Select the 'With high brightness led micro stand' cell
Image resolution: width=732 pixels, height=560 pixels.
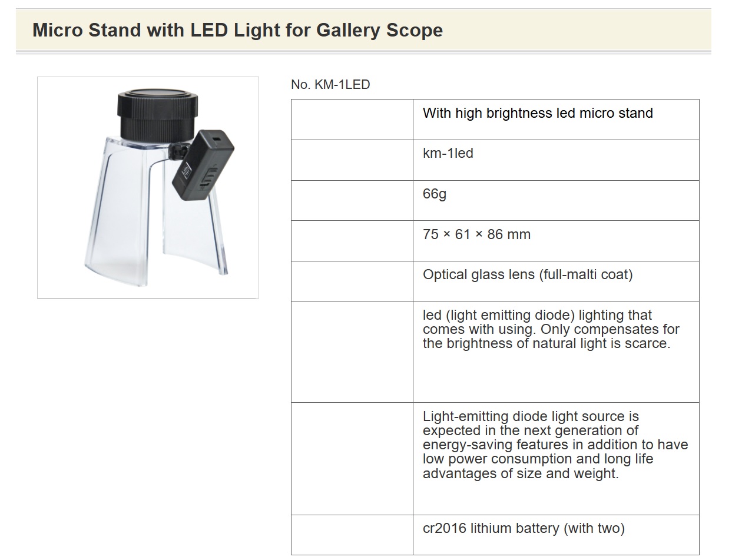coord(556,120)
